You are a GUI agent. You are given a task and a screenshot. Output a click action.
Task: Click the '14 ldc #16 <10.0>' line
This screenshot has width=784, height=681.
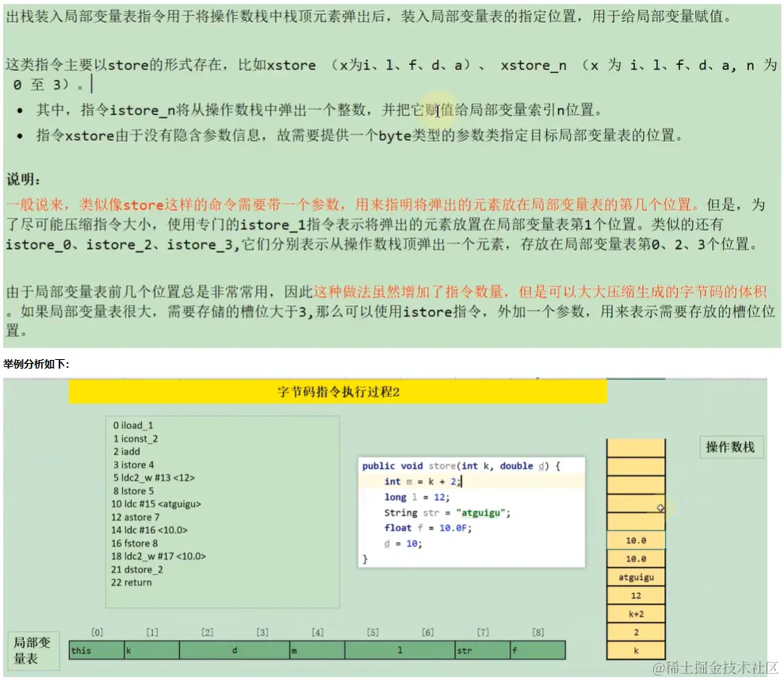pos(149,530)
